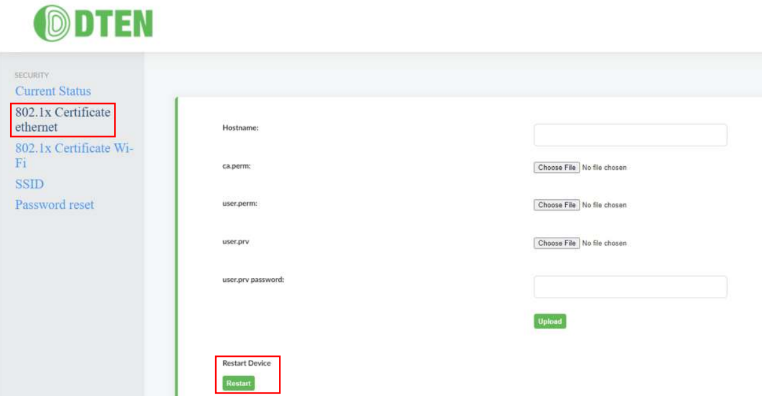Click the green Upload button
Screen dimensions: 762x396
550,322
